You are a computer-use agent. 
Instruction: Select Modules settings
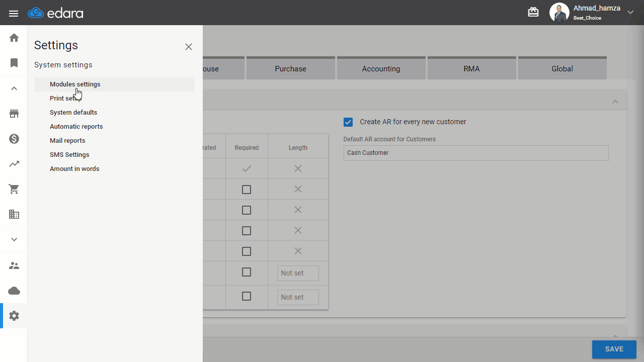pyautogui.click(x=115, y=84)
